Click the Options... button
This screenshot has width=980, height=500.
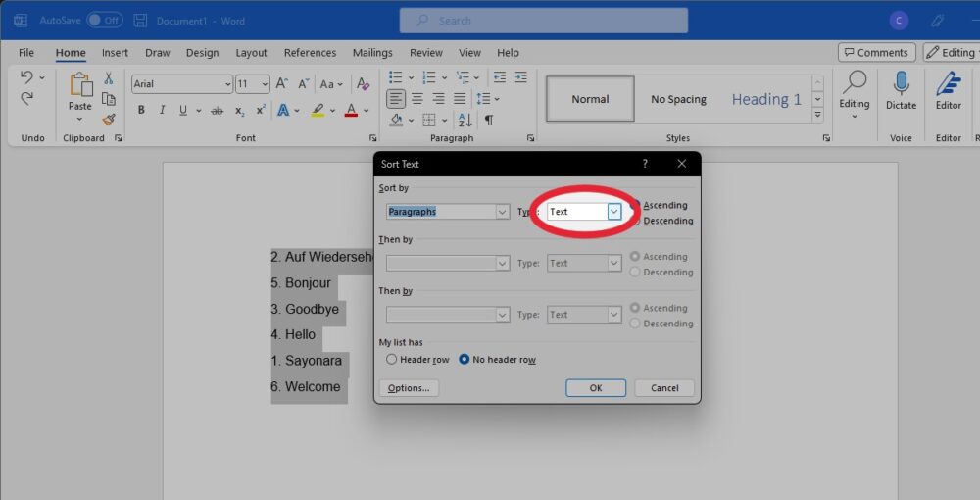(x=409, y=388)
